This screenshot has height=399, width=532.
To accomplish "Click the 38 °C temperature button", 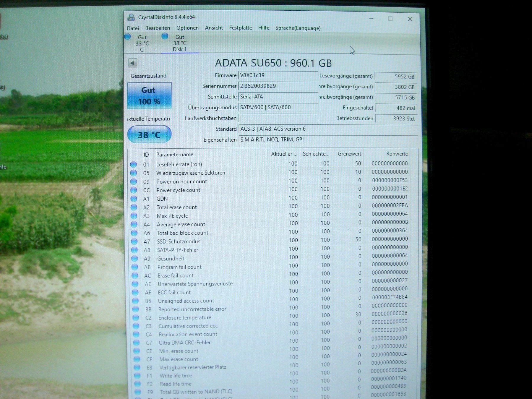I will [x=149, y=134].
